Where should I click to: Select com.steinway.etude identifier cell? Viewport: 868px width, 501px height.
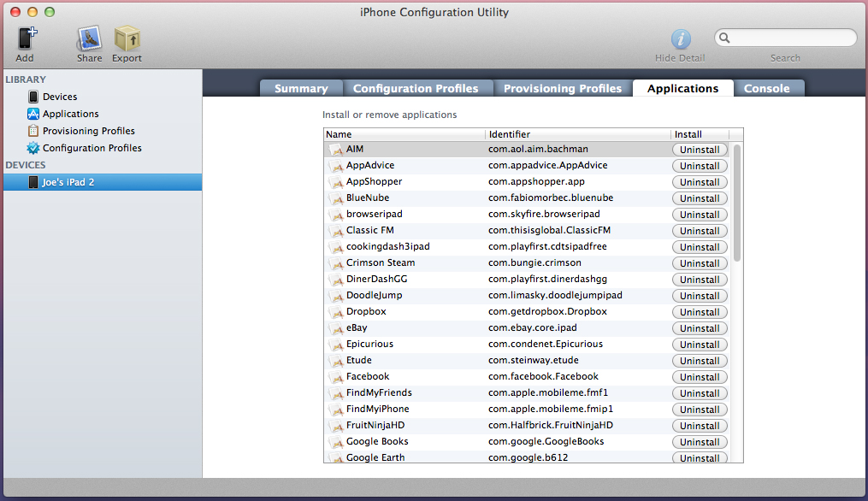(x=534, y=361)
